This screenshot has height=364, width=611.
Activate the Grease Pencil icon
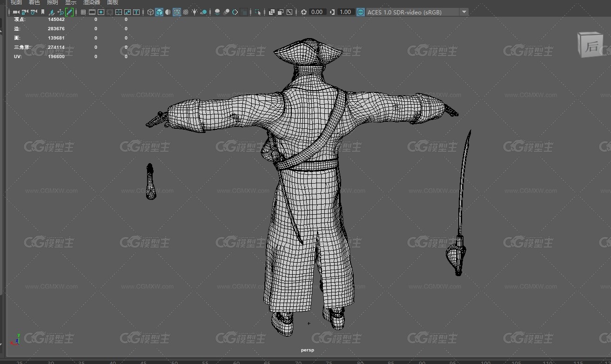pos(69,12)
